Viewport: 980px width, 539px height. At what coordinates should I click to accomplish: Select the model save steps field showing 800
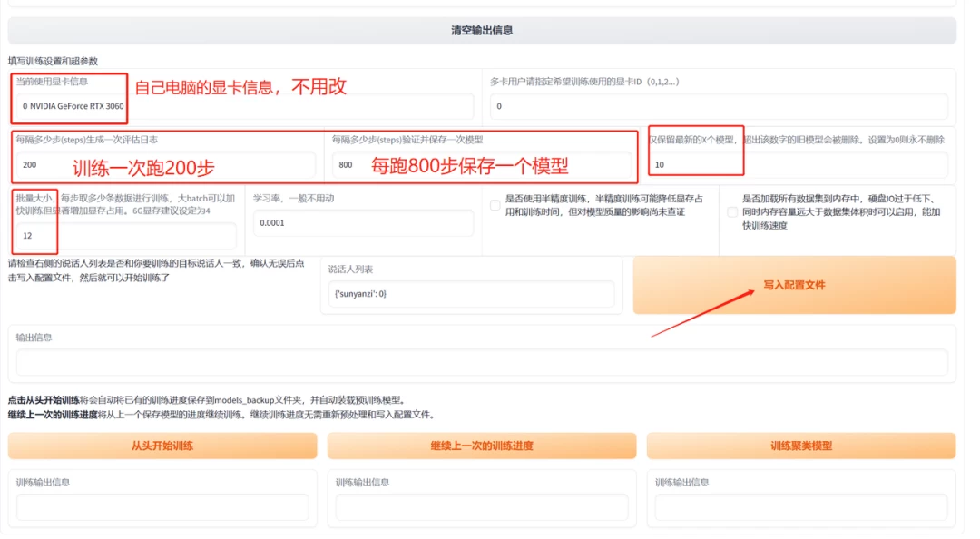[481, 165]
